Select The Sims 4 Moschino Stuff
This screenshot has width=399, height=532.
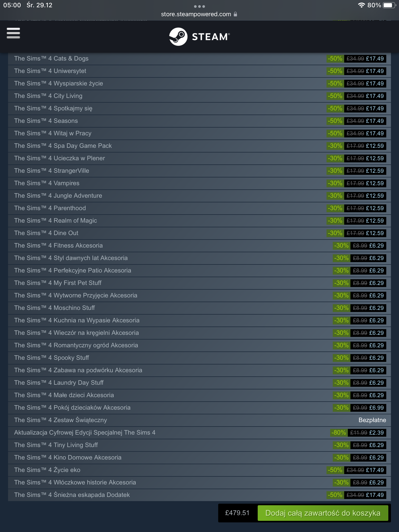point(55,308)
